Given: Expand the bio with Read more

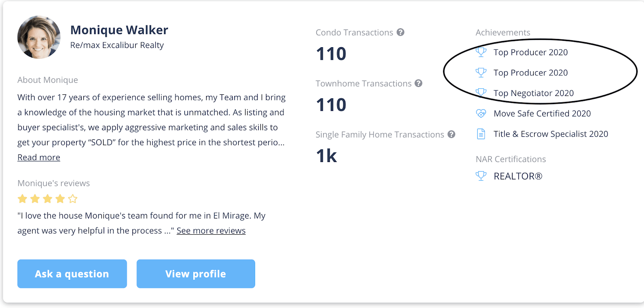Looking at the screenshot, I should 39,158.
